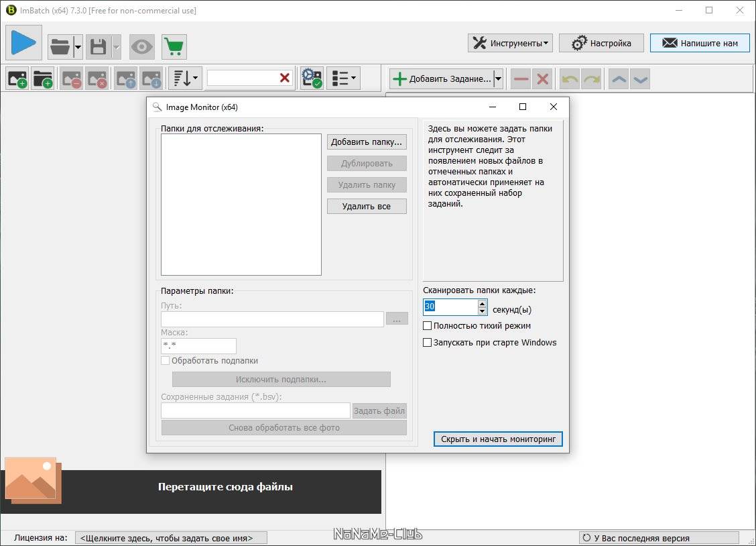Click the undo arrow icon
This screenshot has height=546, width=756.
click(x=570, y=78)
